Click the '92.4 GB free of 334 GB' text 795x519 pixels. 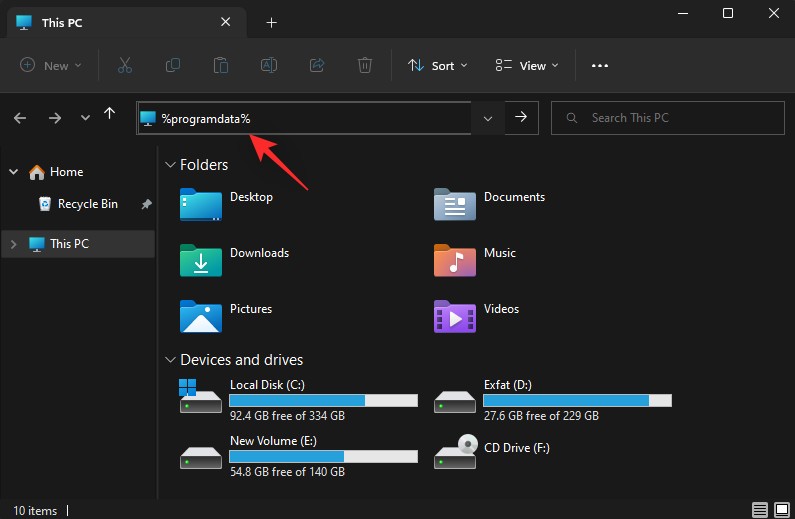pos(287,416)
